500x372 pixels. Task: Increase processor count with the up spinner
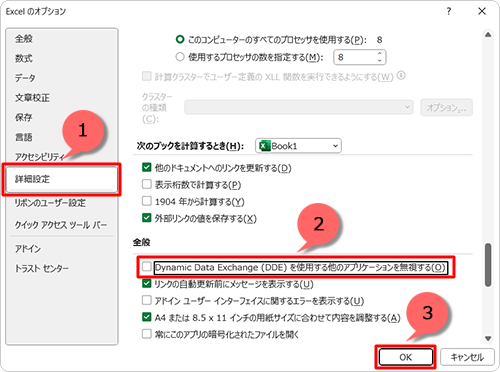[380, 54]
